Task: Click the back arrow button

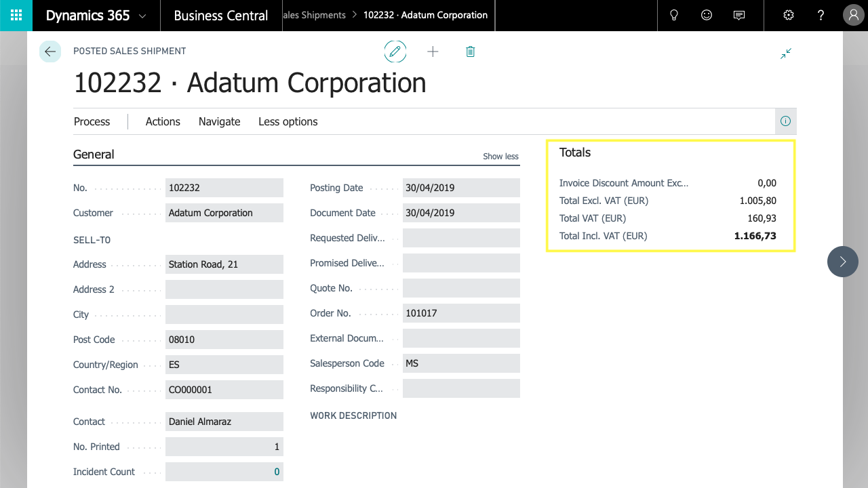Action: (50, 52)
